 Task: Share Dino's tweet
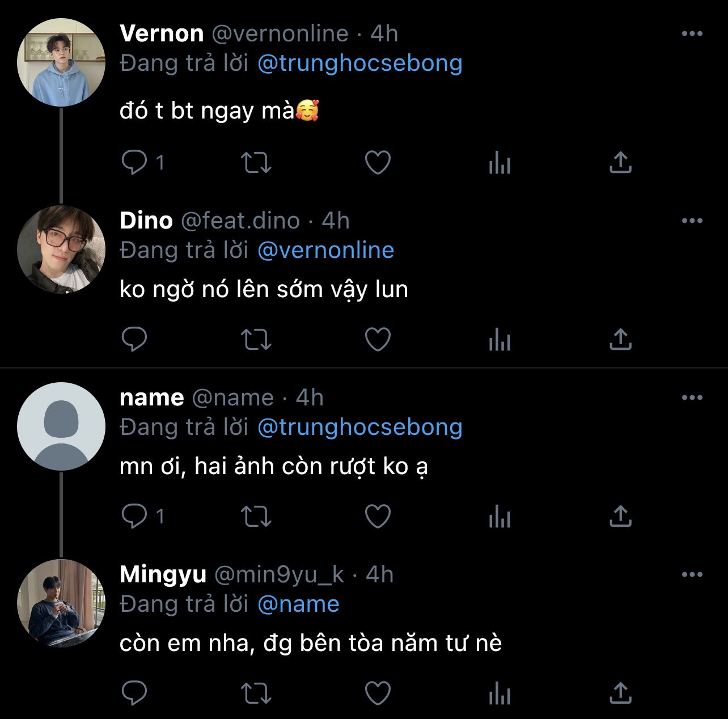620,340
